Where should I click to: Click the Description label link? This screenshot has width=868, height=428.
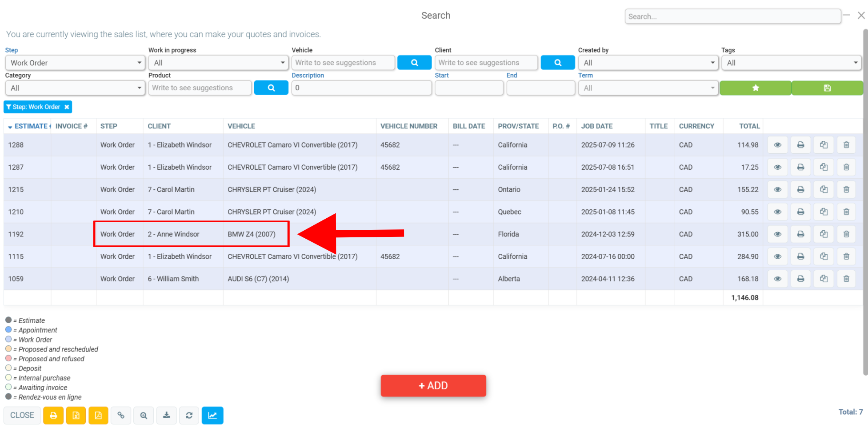pos(308,76)
